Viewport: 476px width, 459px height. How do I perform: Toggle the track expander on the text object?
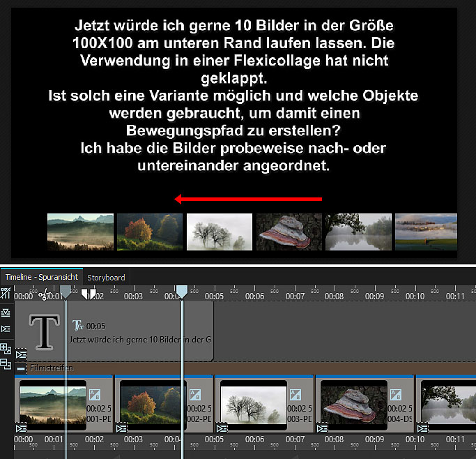click(21, 354)
